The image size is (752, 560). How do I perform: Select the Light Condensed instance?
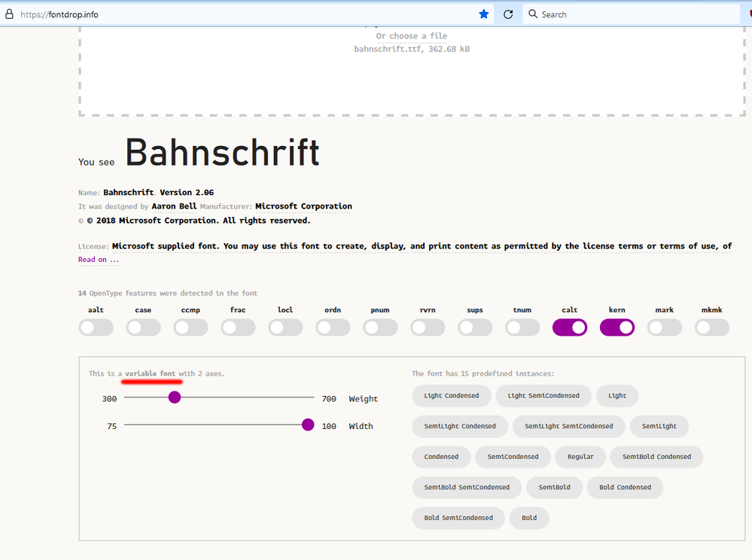pos(452,396)
